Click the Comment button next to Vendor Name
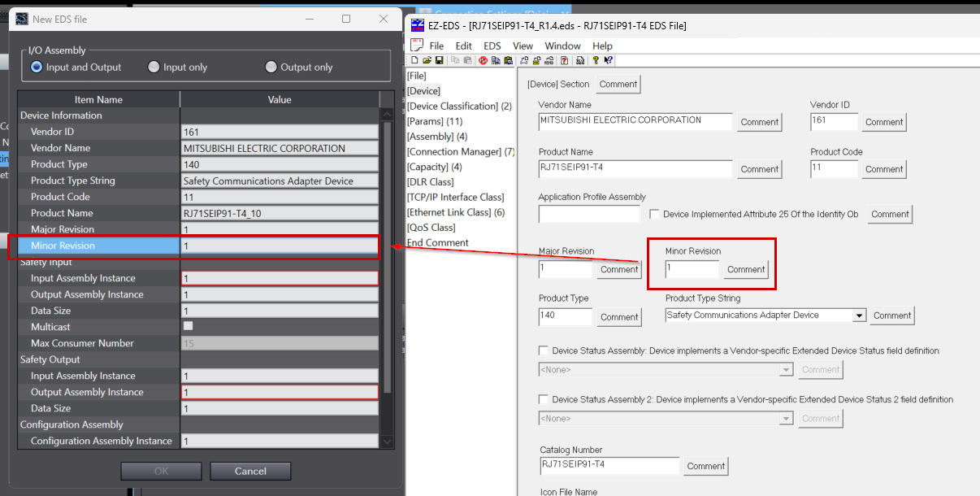Screen dimensions: 980x496 (x=760, y=122)
